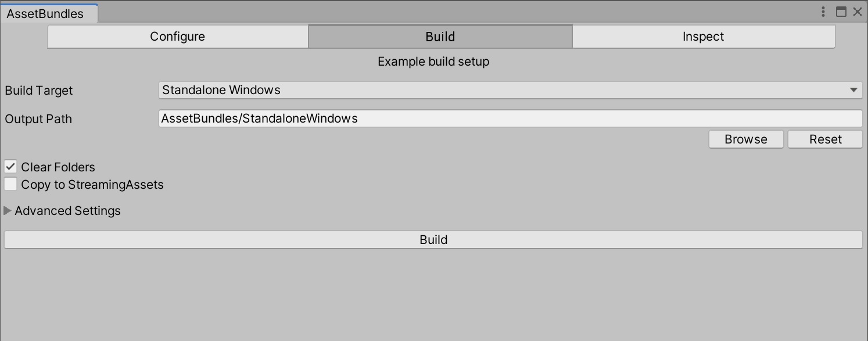The height and width of the screenshot is (341, 868).
Task: Expand Advanced Settings disclosure triangle
Action: [8, 211]
